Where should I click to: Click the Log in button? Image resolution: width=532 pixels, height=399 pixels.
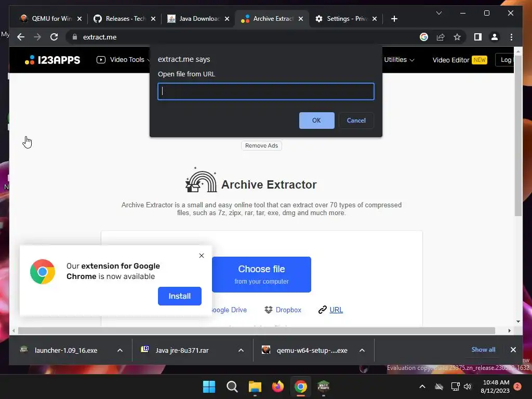pyautogui.click(x=506, y=60)
